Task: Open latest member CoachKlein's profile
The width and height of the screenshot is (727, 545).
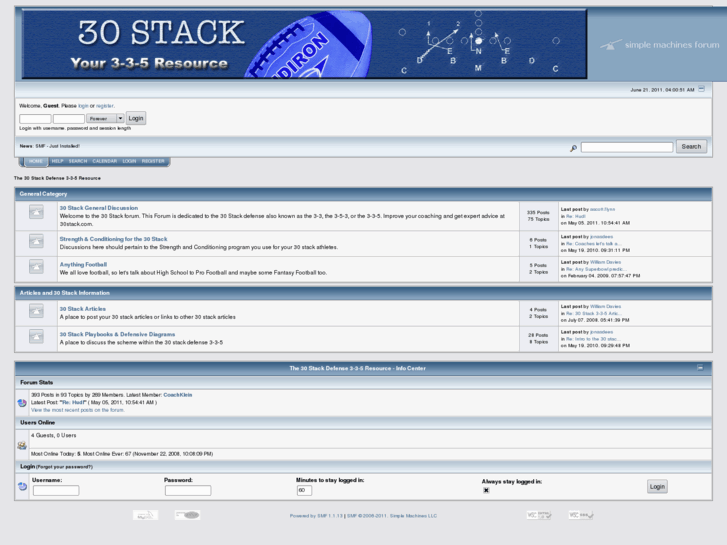Action: click(x=178, y=395)
